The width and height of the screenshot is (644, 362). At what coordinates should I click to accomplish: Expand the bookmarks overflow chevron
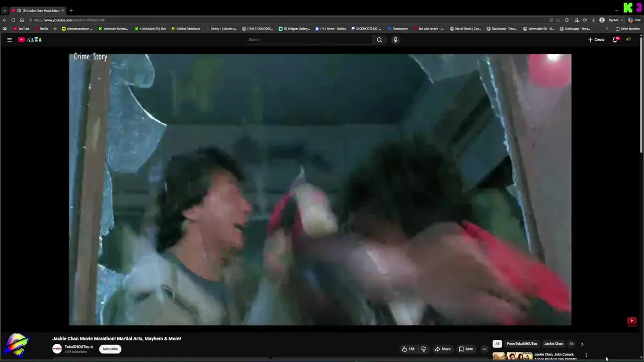click(x=606, y=29)
